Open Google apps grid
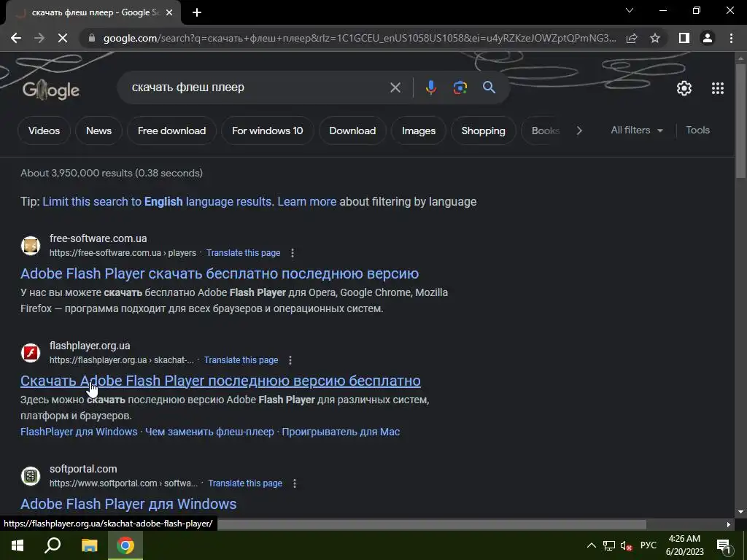The image size is (747, 560). tap(718, 88)
